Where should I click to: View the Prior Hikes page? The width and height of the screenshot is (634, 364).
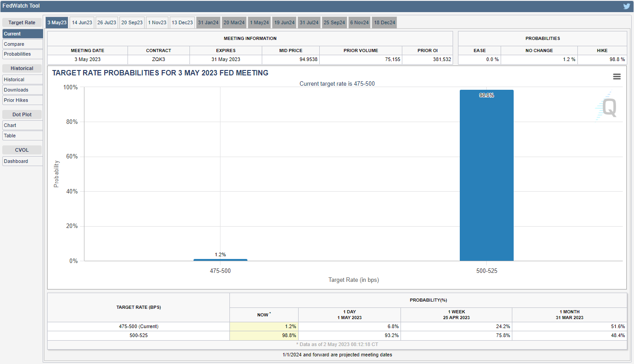[x=22, y=100]
